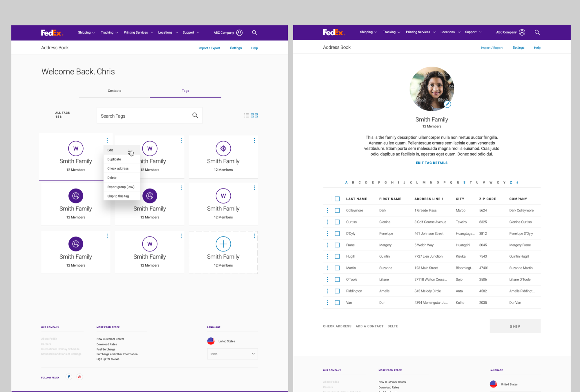Switch to list view icon
Screen dimensions: 580x392
click(246, 115)
